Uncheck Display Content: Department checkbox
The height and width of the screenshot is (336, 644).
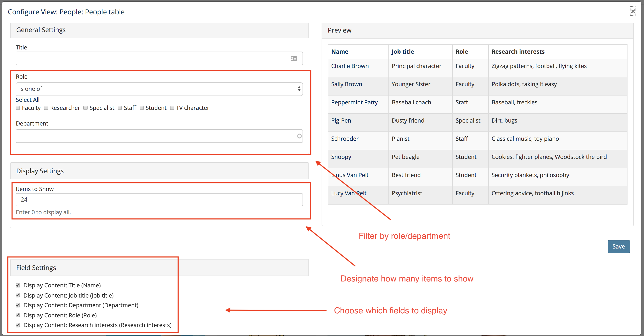point(18,305)
